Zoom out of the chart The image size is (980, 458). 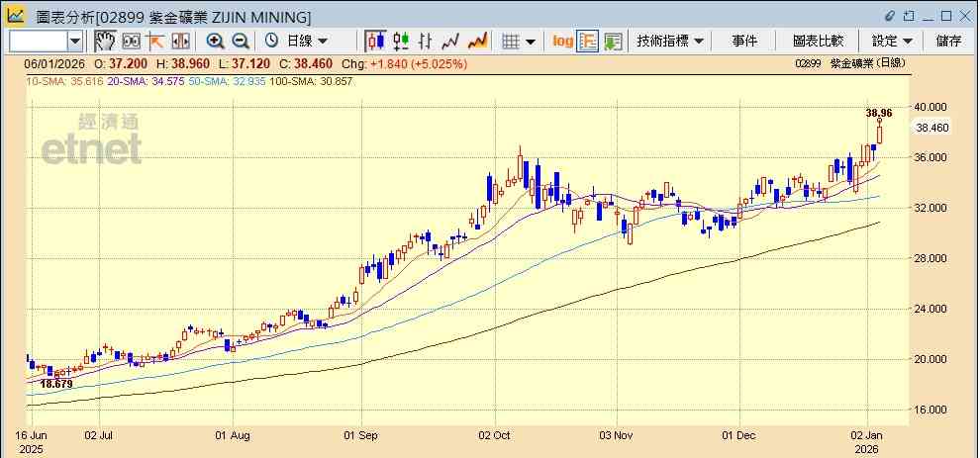coord(241,42)
